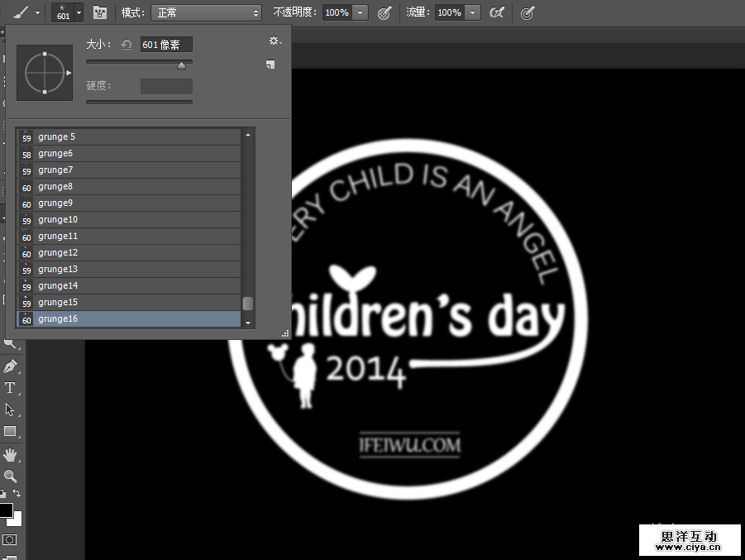Select the Zoom magnifier tool
This screenshot has width=745, height=560.
click(x=10, y=476)
